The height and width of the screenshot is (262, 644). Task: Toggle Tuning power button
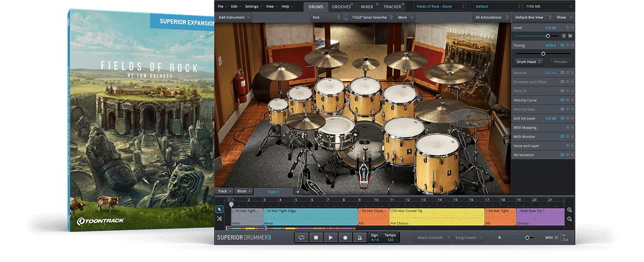[562, 46]
